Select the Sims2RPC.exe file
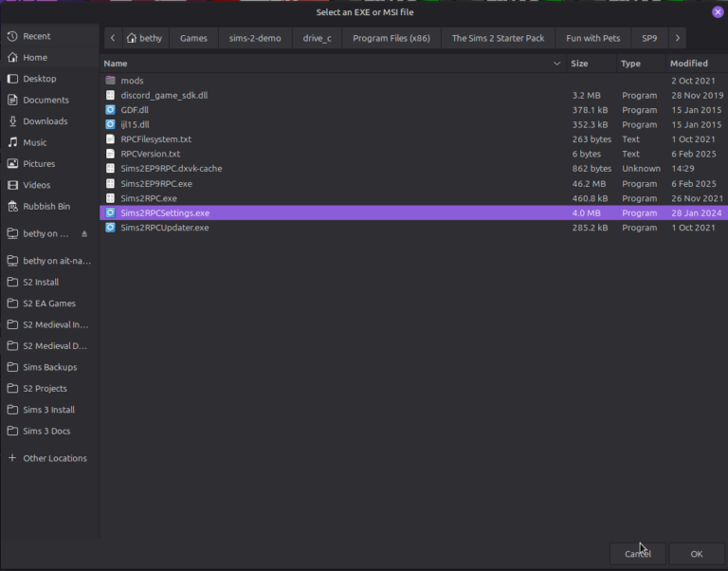The height and width of the screenshot is (571, 728). (x=413, y=198)
